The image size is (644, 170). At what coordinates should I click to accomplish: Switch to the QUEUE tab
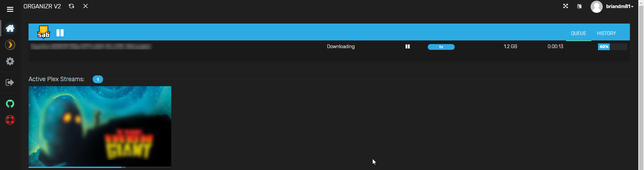click(579, 33)
